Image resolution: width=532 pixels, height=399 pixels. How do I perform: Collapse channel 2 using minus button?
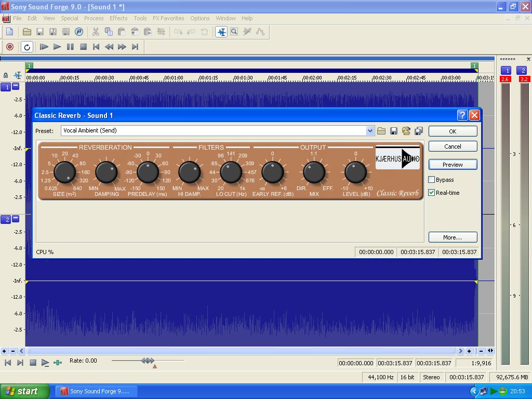coord(16,219)
